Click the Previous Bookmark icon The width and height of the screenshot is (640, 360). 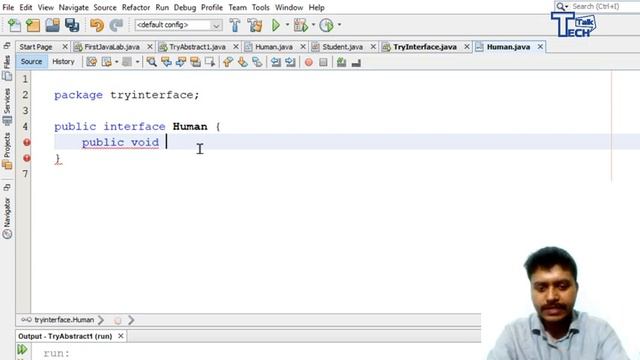[x=228, y=62]
